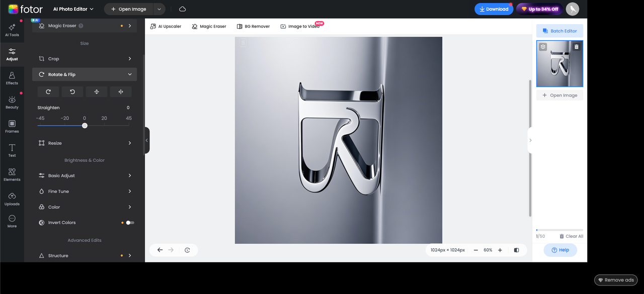Viewport: 644px width, 294px height.
Task: Open the Batch Editor
Action: [559, 31]
